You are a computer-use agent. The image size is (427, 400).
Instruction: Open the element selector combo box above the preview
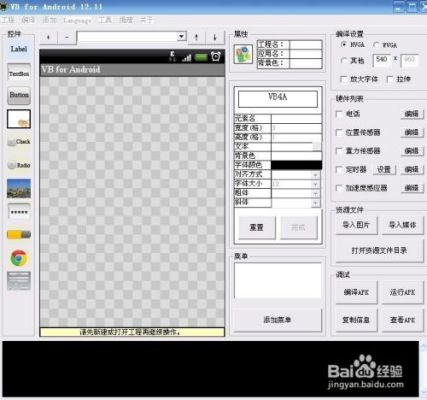coord(132,37)
